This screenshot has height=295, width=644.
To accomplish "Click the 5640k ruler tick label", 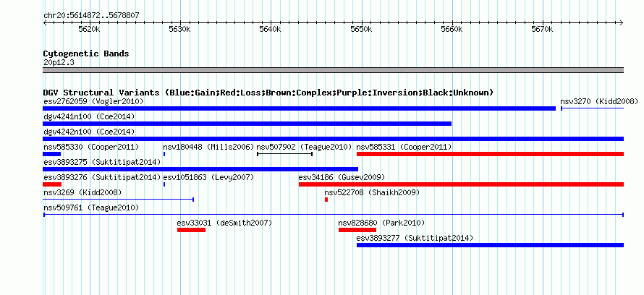I will (270, 30).
